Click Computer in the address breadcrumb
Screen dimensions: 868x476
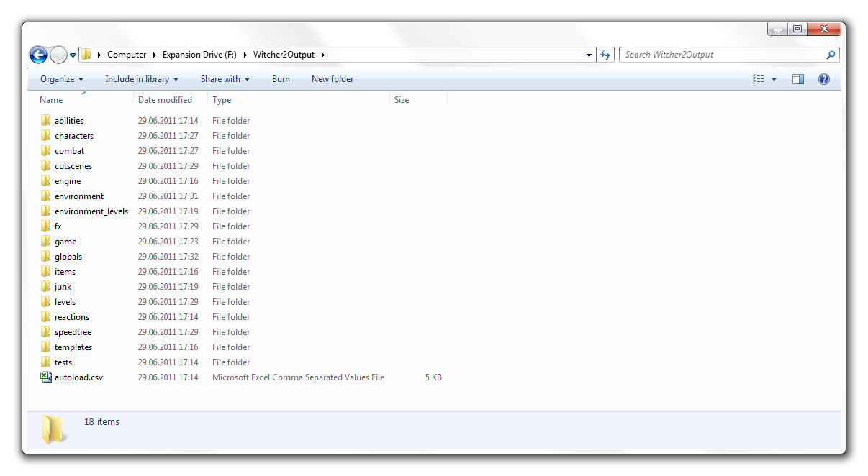click(127, 55)
